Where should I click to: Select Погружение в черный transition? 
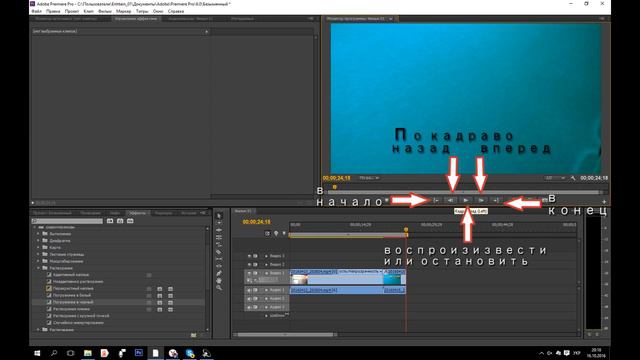coord(73,302)
